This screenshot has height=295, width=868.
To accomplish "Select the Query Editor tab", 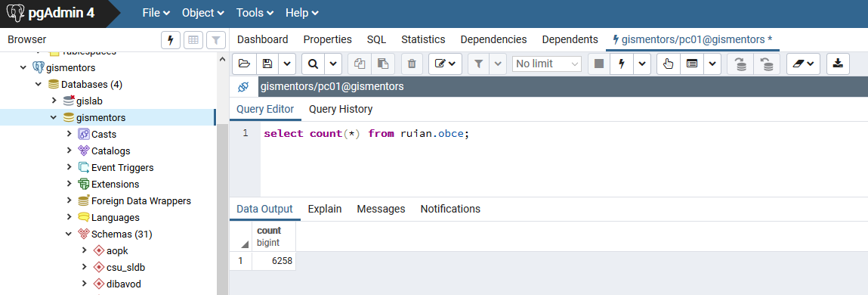I will click(x=265, y=109).
